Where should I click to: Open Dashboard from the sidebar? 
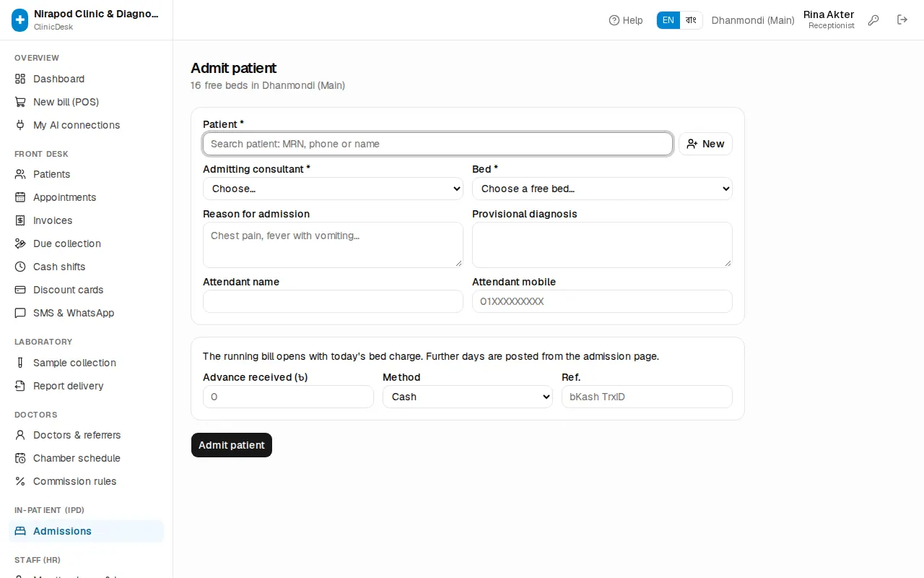tap(87, 79)
